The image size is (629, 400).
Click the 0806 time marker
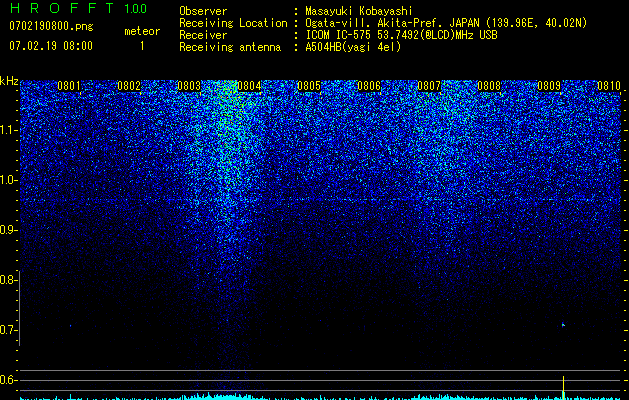pos(369,86)
